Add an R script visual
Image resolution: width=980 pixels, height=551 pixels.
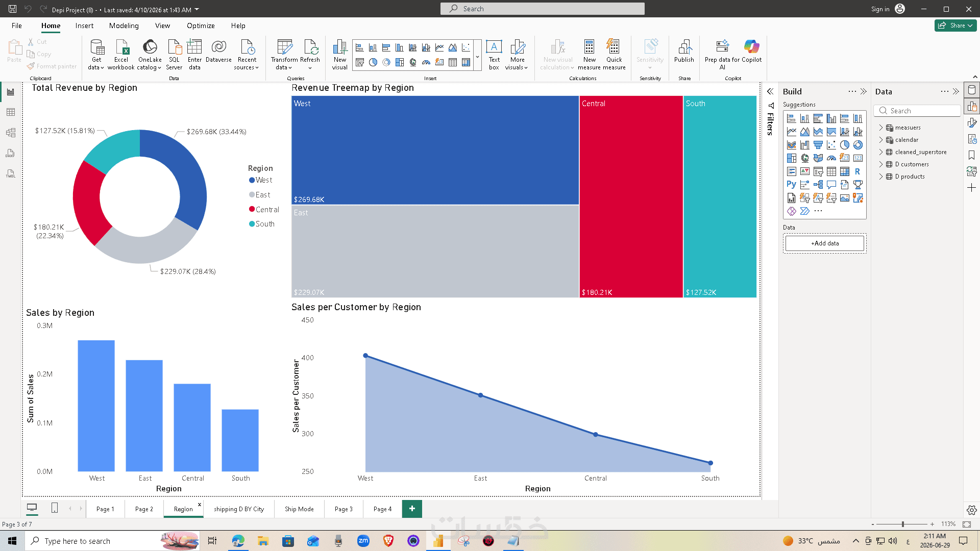(857, 171)
